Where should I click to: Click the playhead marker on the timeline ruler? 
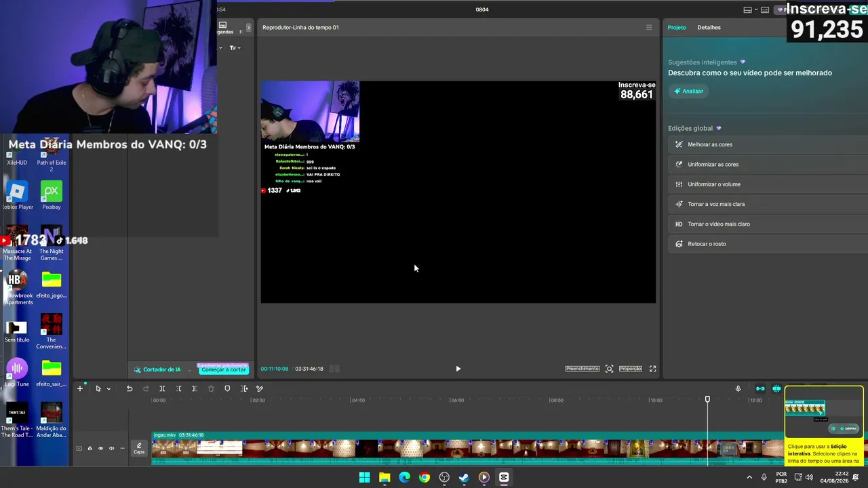707,400
